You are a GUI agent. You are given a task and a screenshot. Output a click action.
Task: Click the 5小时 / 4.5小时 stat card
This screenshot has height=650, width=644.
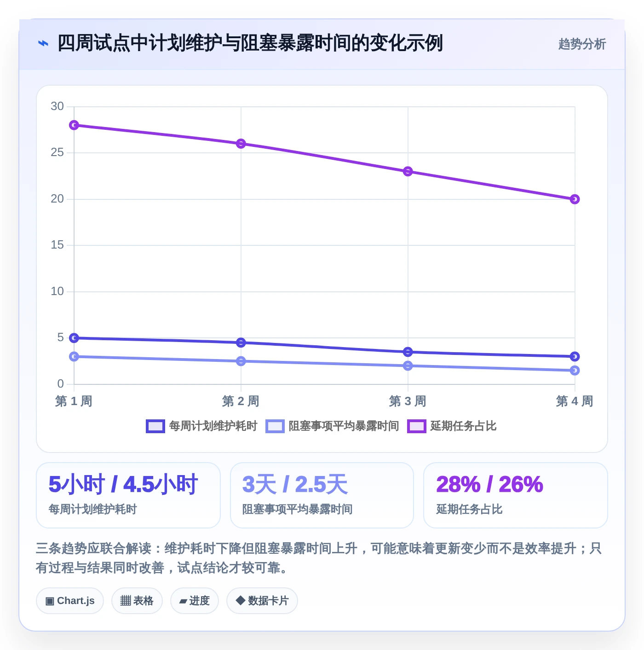click(x=128, y=495)
